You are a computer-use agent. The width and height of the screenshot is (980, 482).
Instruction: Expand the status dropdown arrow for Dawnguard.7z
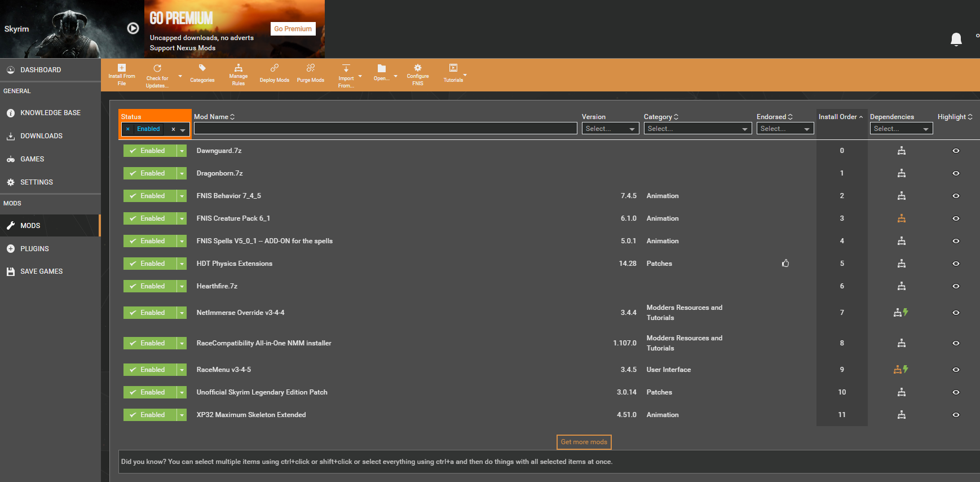point(182,151)
